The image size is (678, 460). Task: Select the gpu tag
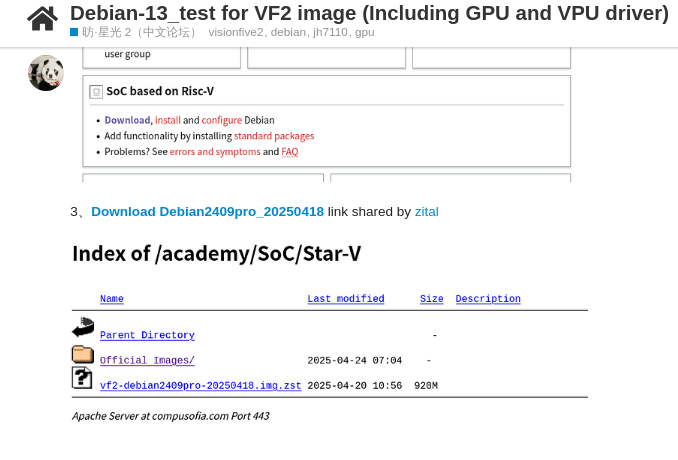[365, 32]
